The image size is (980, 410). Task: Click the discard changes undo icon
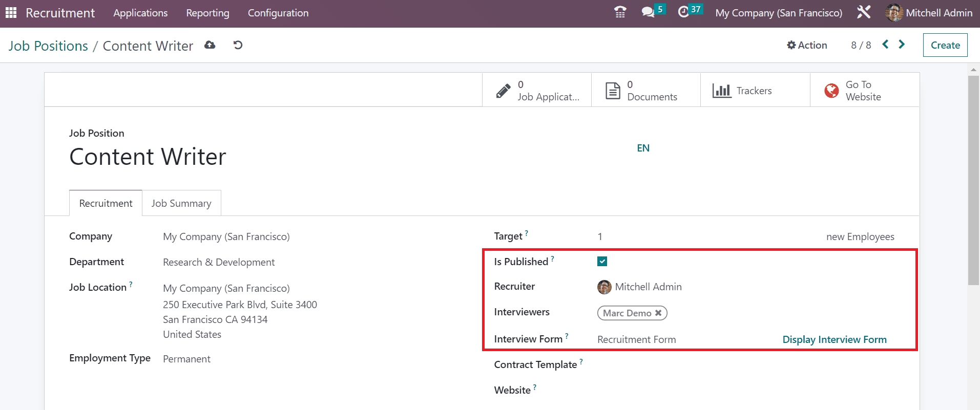[238, 45]
